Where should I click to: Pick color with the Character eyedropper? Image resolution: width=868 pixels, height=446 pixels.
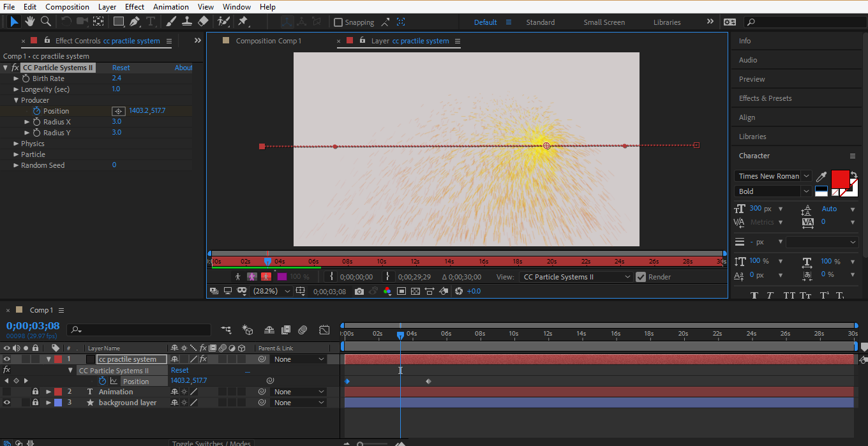[822, 176]
